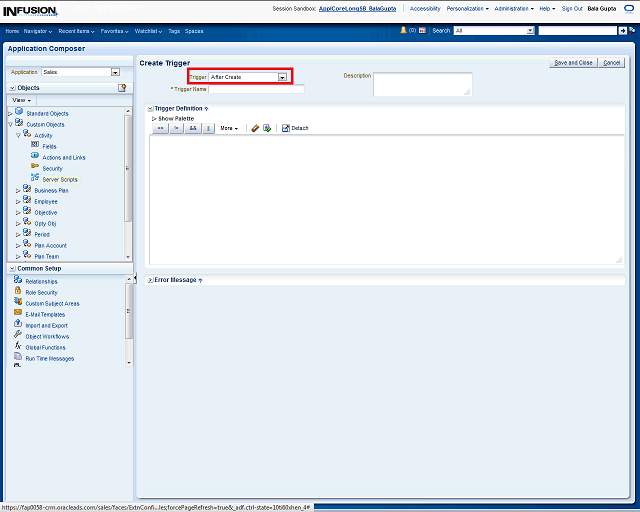Click the Accessibility link

(x=425, y=9)
